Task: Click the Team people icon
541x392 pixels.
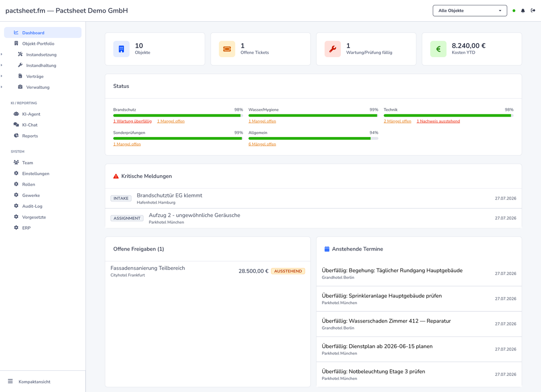Action: (16, 163)
